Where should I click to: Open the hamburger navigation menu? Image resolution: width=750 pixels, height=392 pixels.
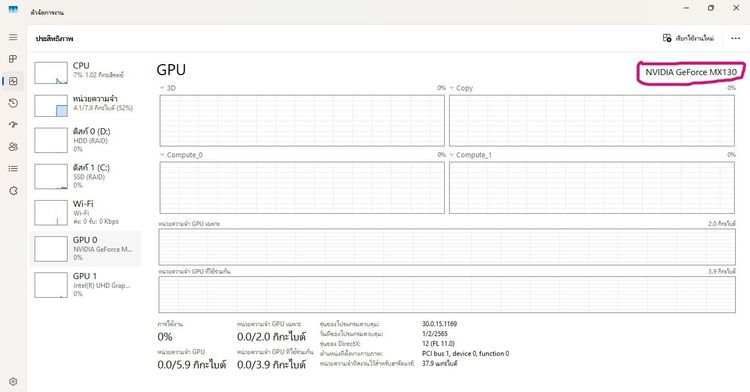tap(13, 37)
